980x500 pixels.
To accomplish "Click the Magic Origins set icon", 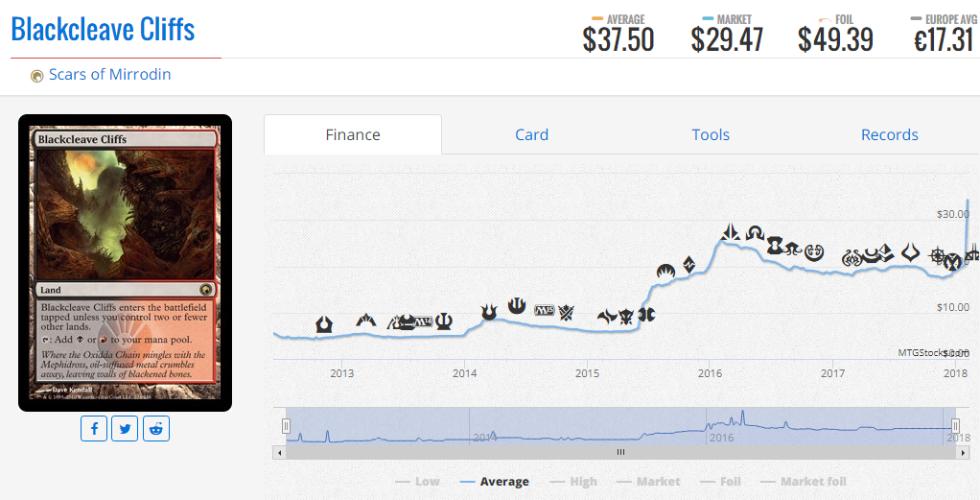I will 665,271.
